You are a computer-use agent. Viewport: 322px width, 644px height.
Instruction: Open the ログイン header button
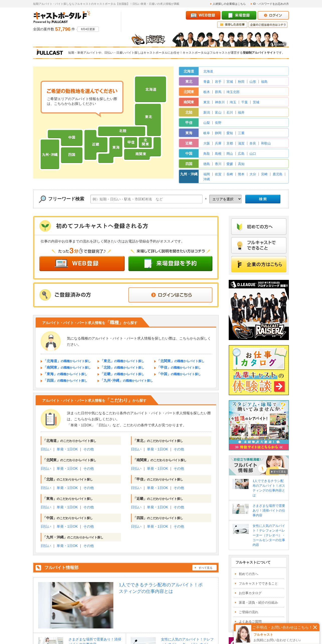click(273, 15)
